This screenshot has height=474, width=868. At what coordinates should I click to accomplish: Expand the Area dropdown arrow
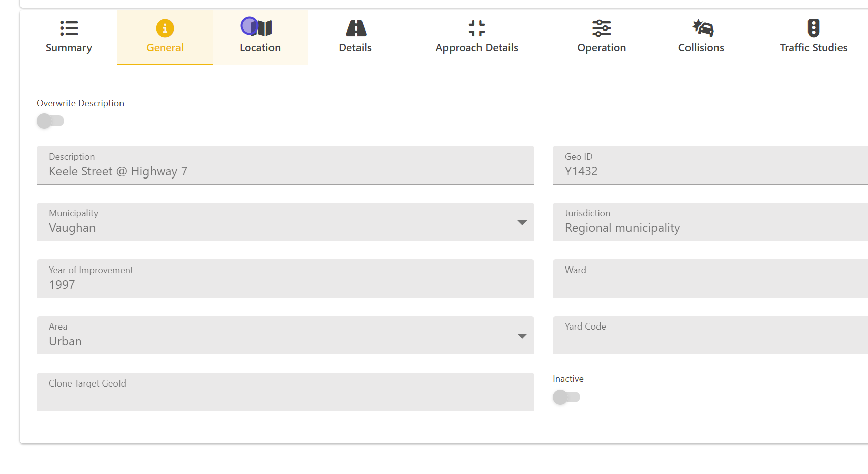click(x=522, y=336)
